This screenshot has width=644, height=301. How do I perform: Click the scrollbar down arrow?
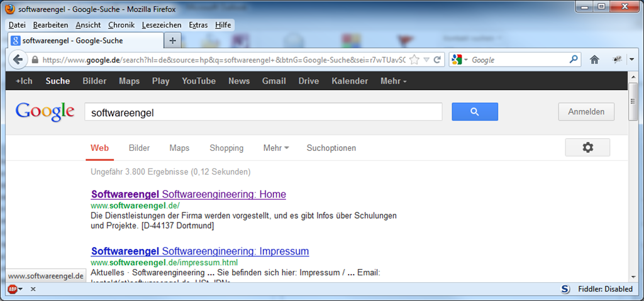coord(633,277)
